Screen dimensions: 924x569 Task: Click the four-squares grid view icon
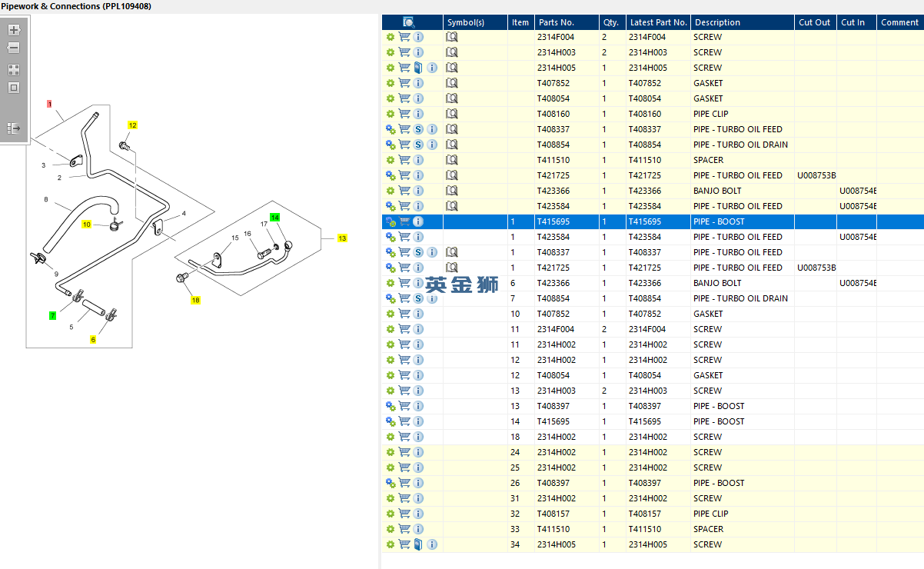pyautogui.click(x=14, y=70)
